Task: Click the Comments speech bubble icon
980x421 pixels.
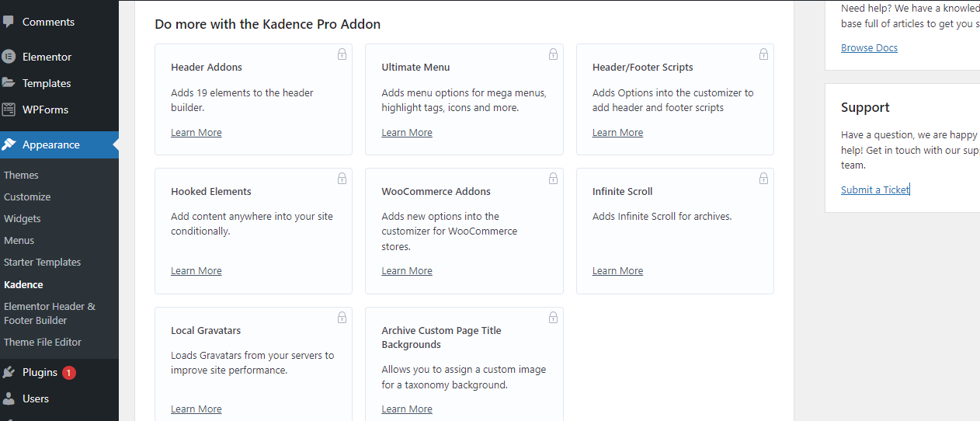Action: coord(9,22)
